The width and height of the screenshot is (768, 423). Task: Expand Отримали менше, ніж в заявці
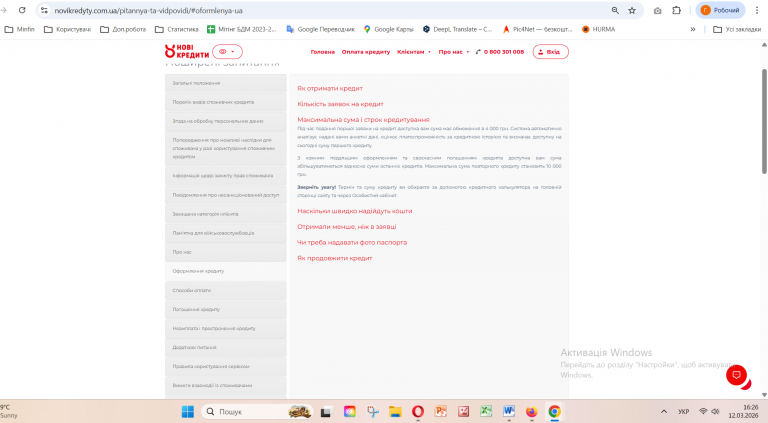click(347, 227)
